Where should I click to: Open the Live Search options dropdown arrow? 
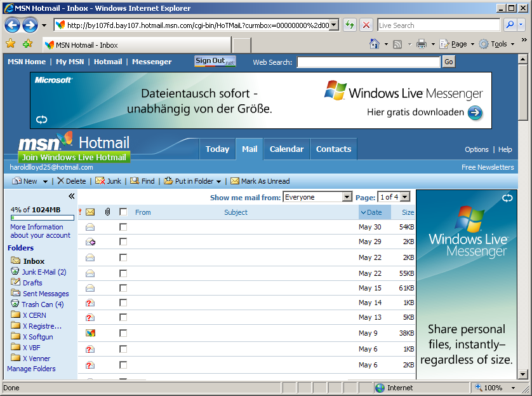tap(521, 25)
